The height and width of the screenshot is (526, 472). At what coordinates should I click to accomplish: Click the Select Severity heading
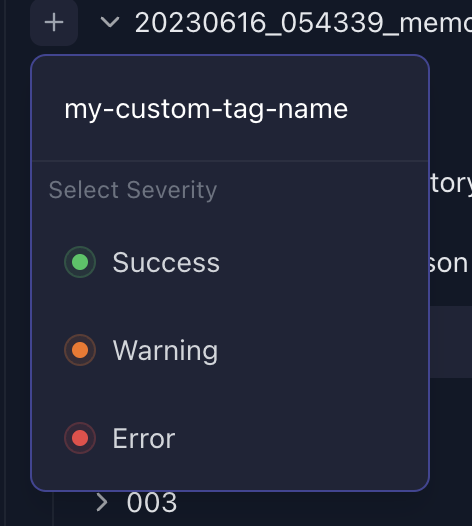(133, 190)
